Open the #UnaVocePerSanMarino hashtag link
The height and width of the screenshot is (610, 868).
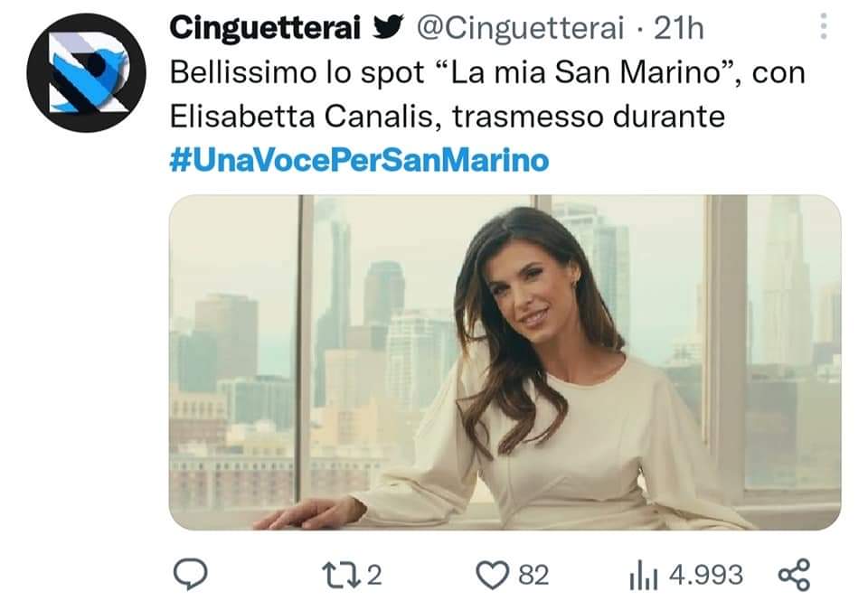point(359,161)
